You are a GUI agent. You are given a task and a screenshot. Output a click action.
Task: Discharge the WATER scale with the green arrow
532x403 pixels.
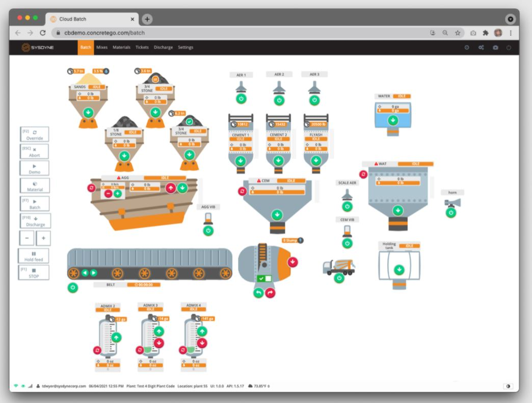point(393,120)
